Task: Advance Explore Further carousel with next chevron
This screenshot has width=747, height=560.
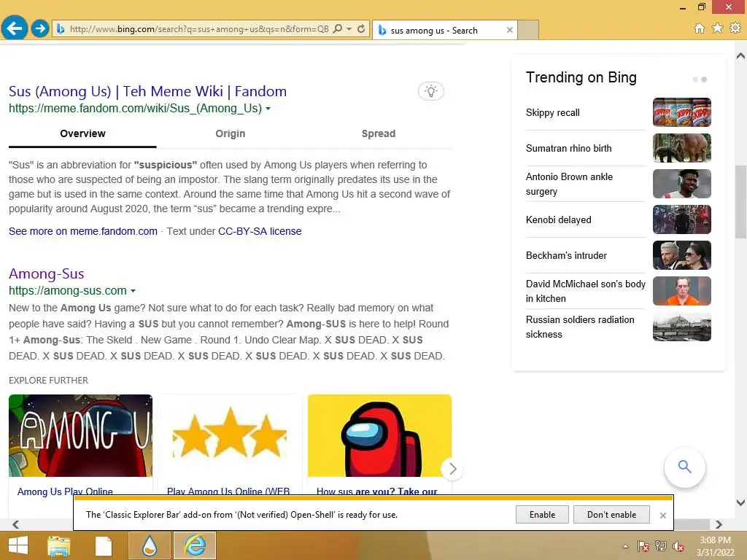Action: point(452,469)
